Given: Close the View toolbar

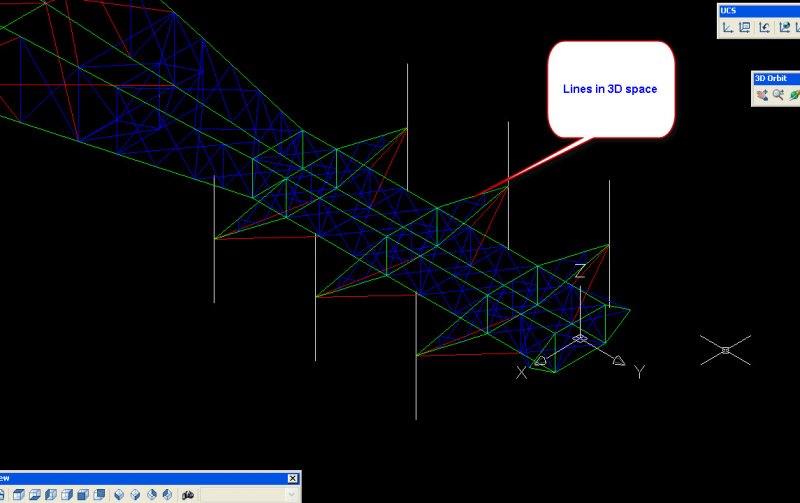Looking at the screenshot, I should [292, 478].
